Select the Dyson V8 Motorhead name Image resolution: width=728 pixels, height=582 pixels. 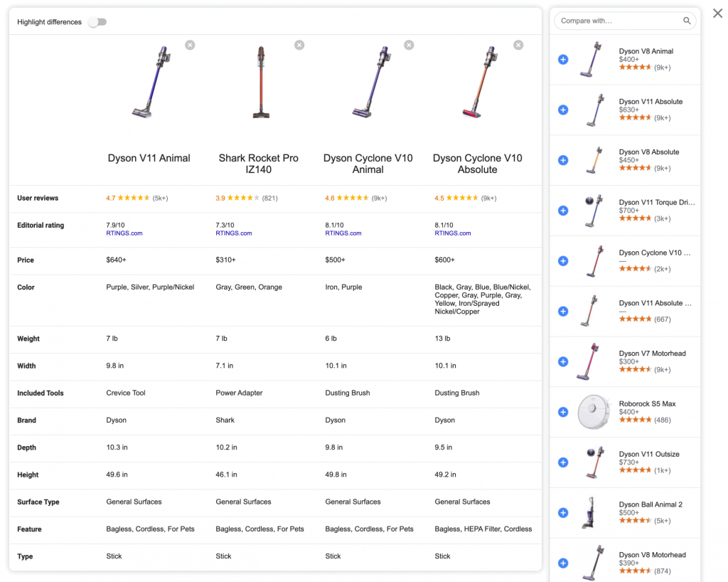pyautogui.click(x=652, y=555)
